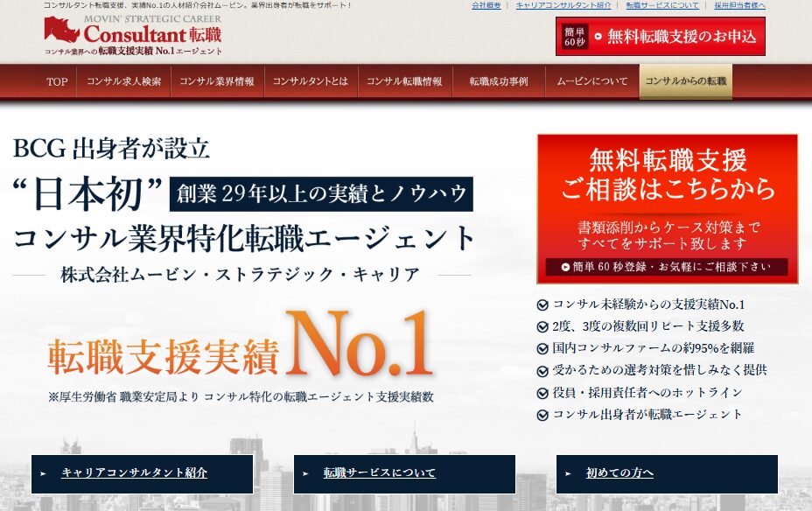Click the red 無料転職支援のお申込 button
This screenshot has height=511, width=812.
pyautogui.click(x=661, y=36)
